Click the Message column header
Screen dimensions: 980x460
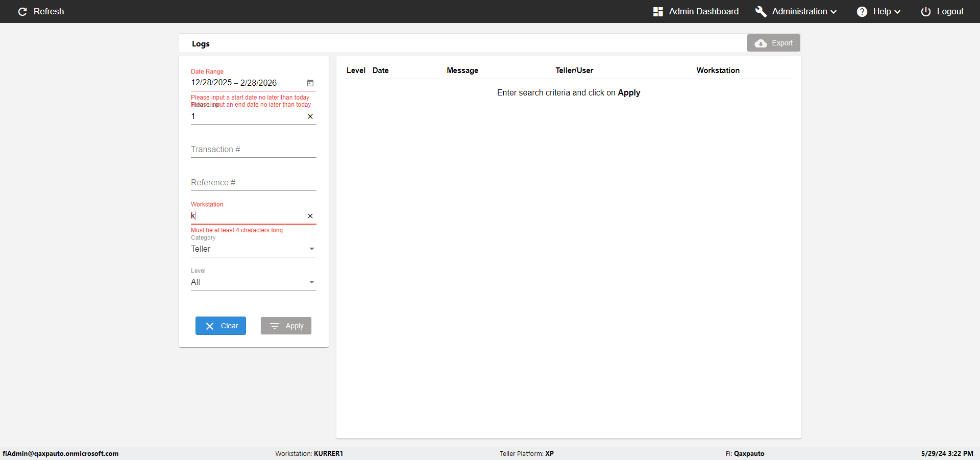[462, 70]
